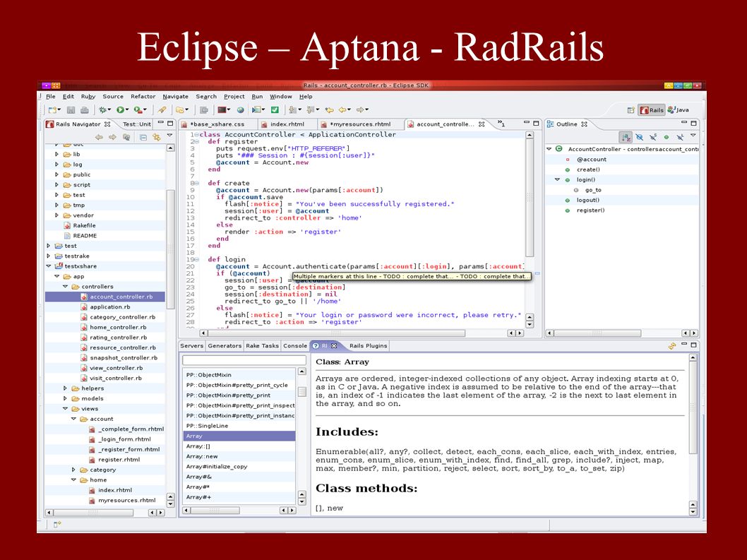Toggle hide fields button in Outline

[x=640, y=137]
